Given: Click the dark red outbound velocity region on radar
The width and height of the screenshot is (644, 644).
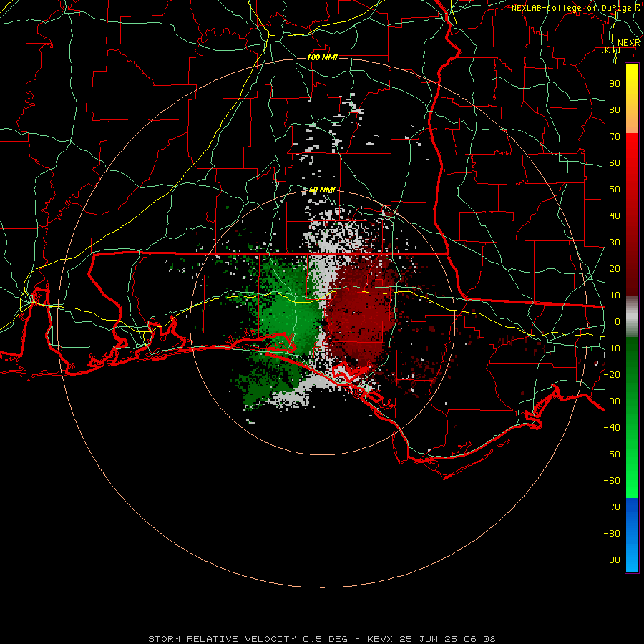Looking at the screenshot, I should coord(359,316).
